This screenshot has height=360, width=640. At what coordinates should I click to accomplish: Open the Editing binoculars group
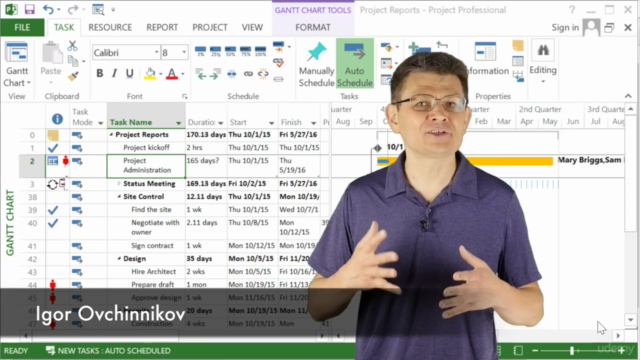click(x=543, y=62)
